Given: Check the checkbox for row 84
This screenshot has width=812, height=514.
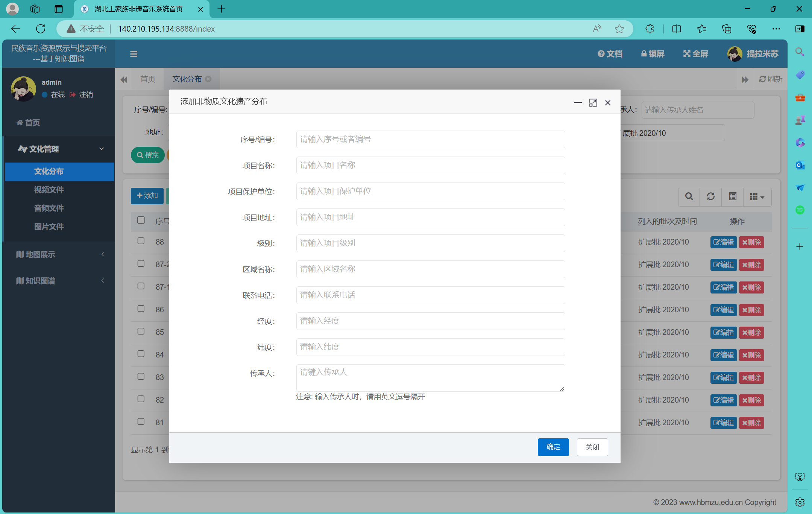Looking at the screenshot, I should click(x=141, y=354).
